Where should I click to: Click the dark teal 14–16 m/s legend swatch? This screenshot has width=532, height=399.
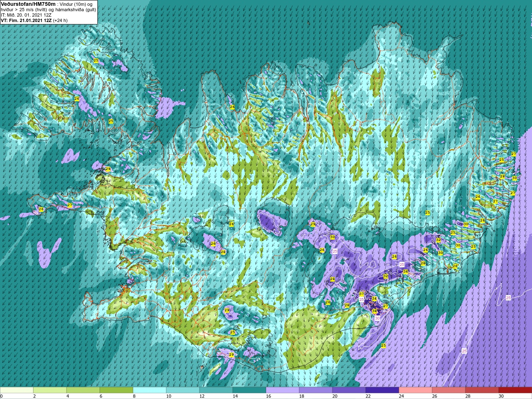(x=249, y=390)
